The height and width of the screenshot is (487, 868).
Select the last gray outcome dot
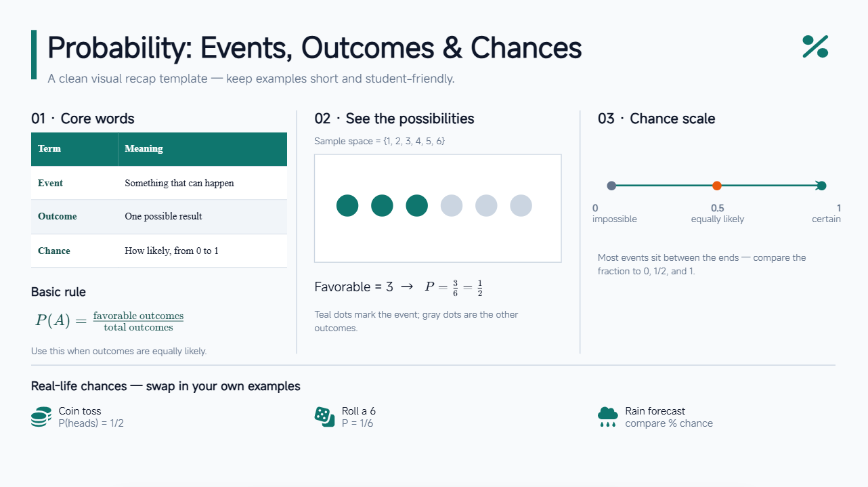pyautogui.click(x=521, y=205)
